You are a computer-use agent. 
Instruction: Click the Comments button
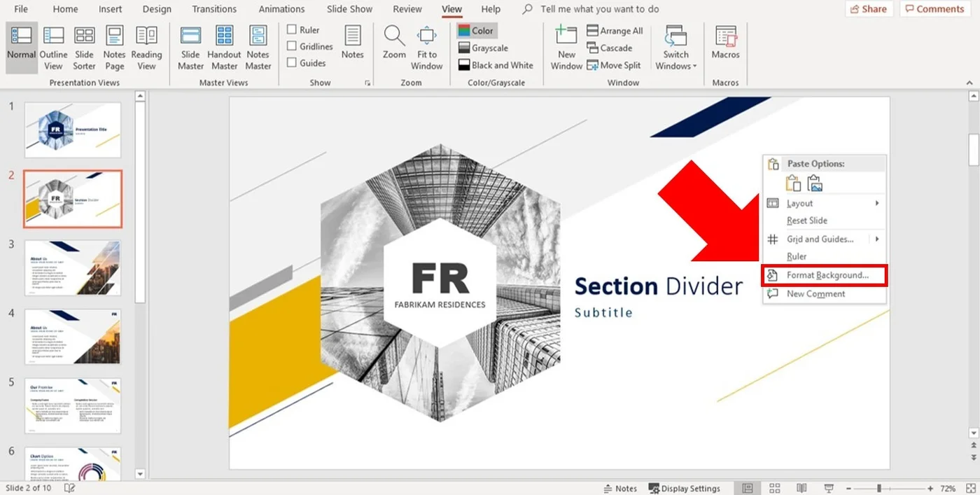click(934, 9)
